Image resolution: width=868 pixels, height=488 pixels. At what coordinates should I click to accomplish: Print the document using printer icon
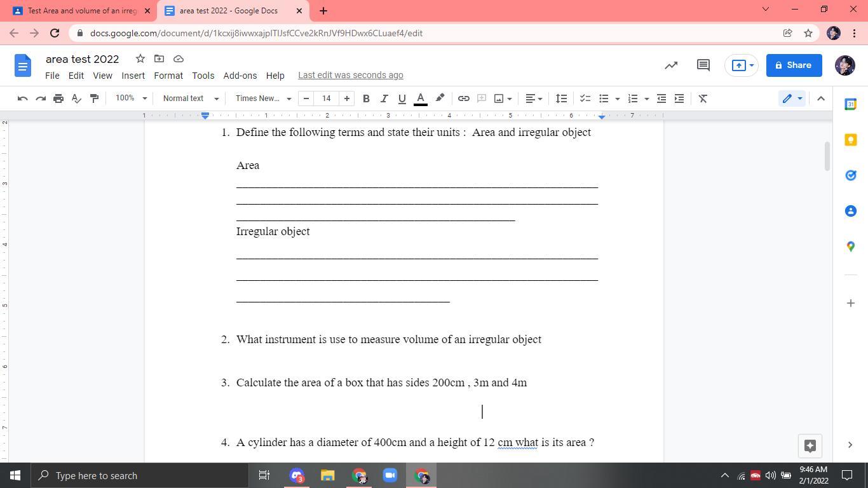[x=58, y=98]
